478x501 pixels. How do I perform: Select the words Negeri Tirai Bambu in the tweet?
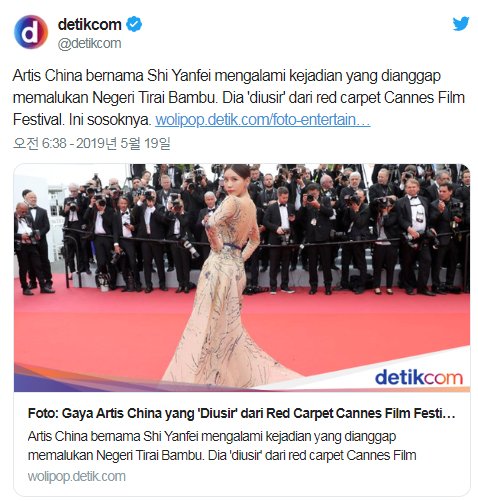154,98
